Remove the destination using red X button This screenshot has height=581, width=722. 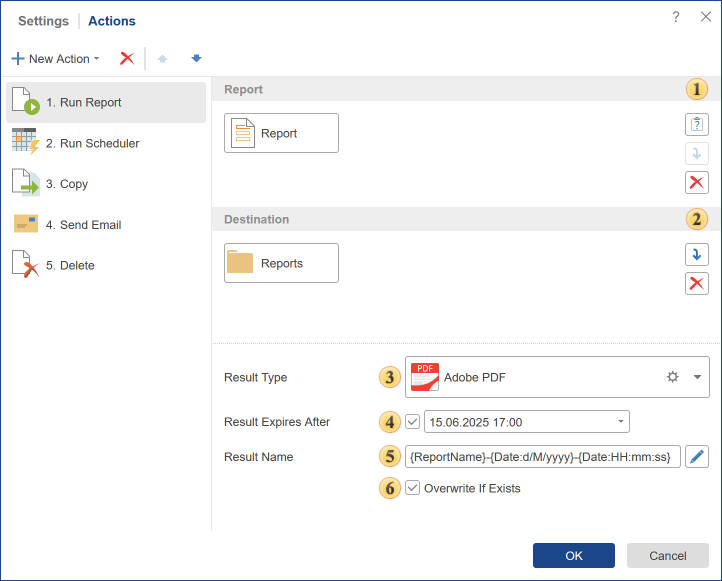pos(697,283)
